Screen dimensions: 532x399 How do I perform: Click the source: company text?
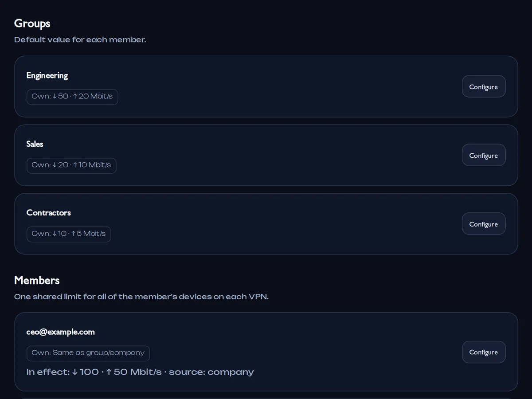pos(211,372)
